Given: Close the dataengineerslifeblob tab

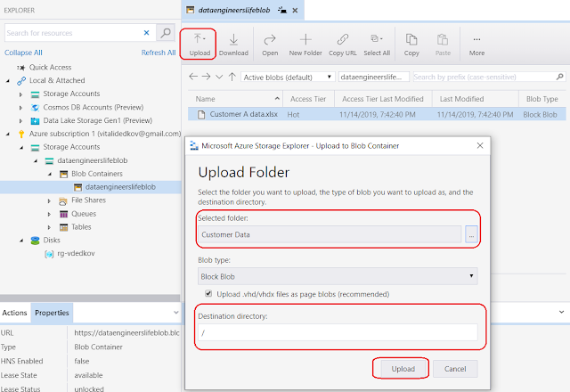Looking at the screenshot, I should pyautogui.click(x=295, y=10).
